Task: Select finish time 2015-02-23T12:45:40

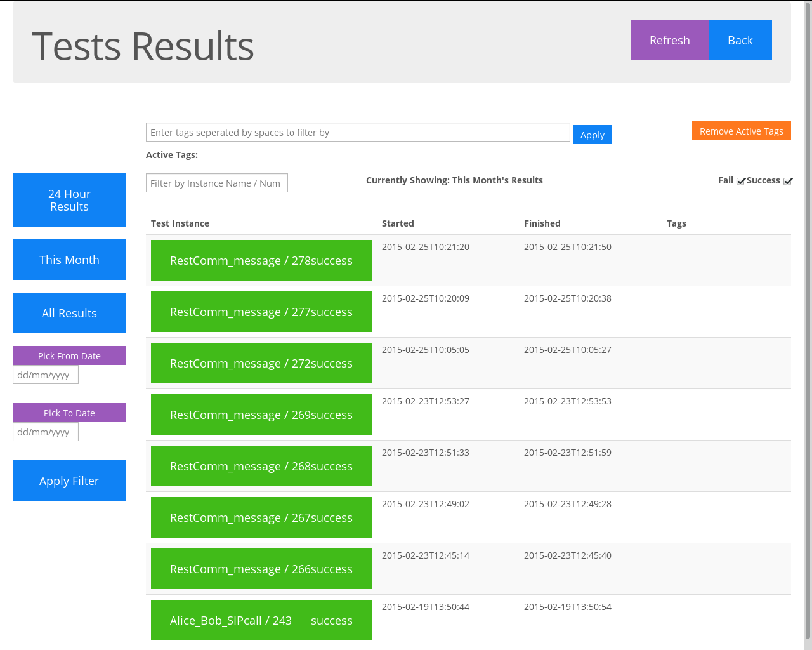Action: click(568, 555)
